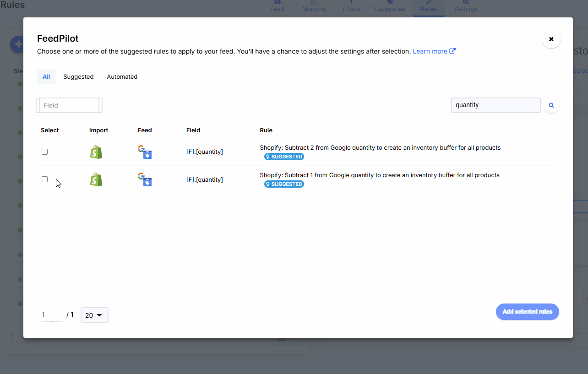The image size is (588, 374).
Task: Click the Add selected rules button
Action: click(x=527, y=312)
